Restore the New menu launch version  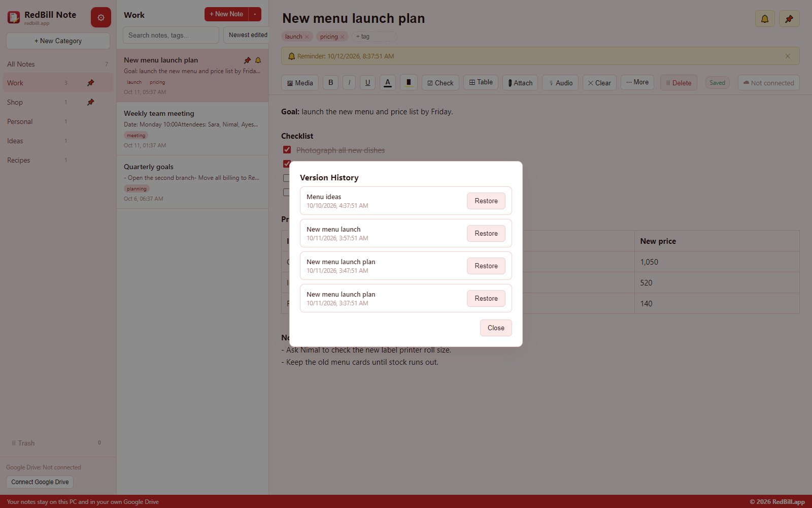click(x=486, y=233)
